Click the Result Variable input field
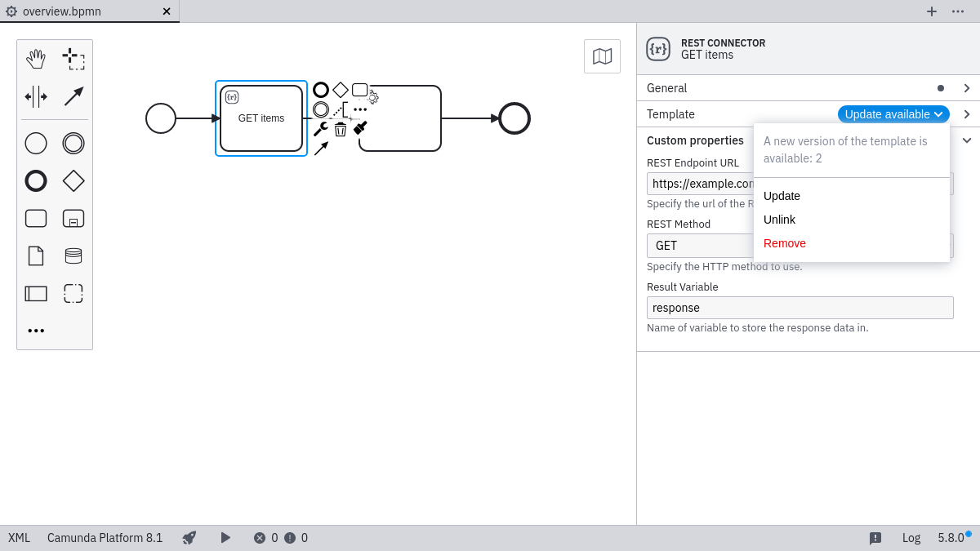 800,308
